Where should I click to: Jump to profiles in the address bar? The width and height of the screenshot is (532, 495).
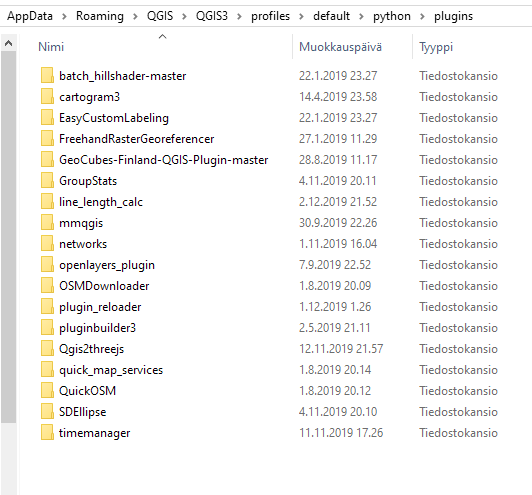(x=270, y=16)
